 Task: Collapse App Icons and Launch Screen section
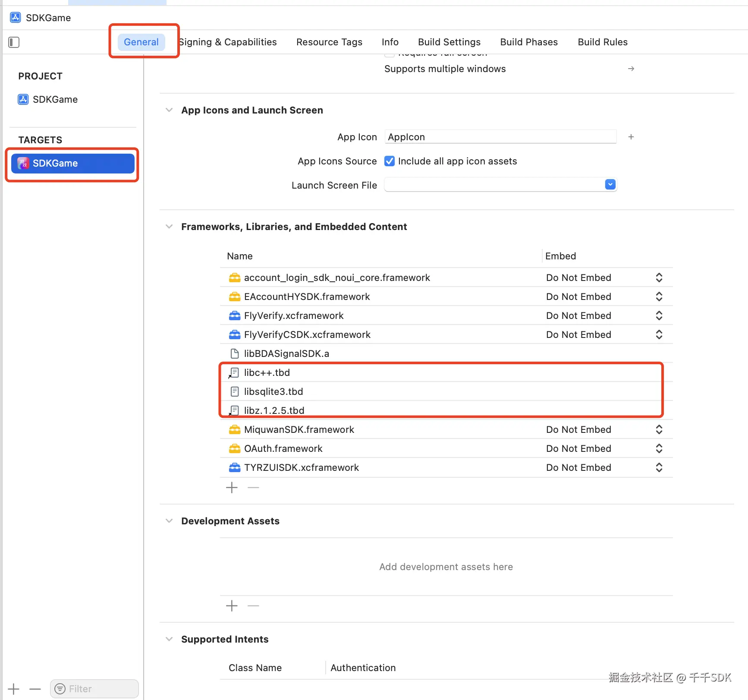coord(169,110)
